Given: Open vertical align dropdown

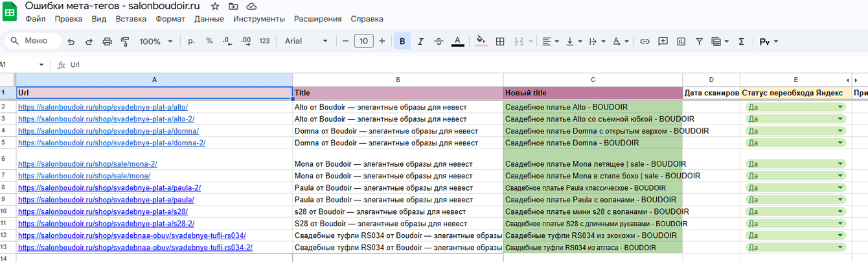Looking at the screenshot, I should coord(574,41).
